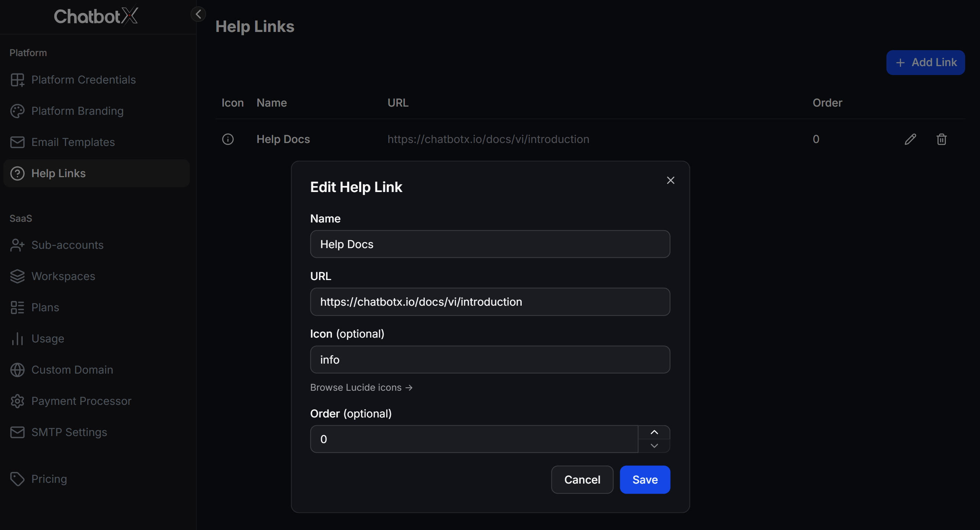The height and width of the screenshot is (530, 980).
Task: Go to Payment Processor
Action: point(97,401)
